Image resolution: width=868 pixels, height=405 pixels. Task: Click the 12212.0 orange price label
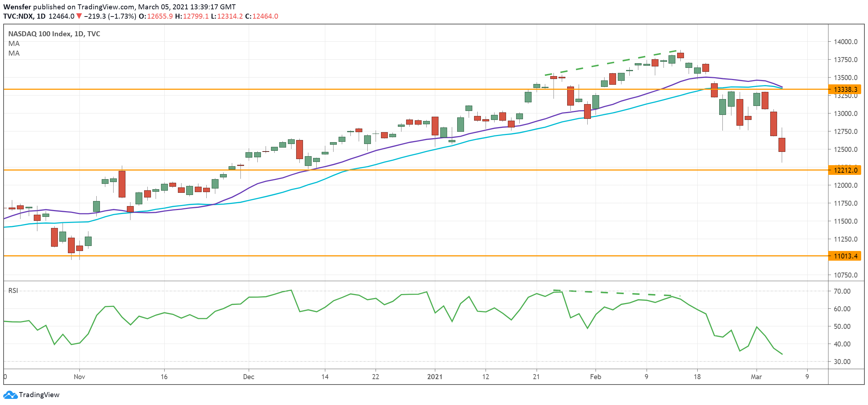click(x=845, y=170)
